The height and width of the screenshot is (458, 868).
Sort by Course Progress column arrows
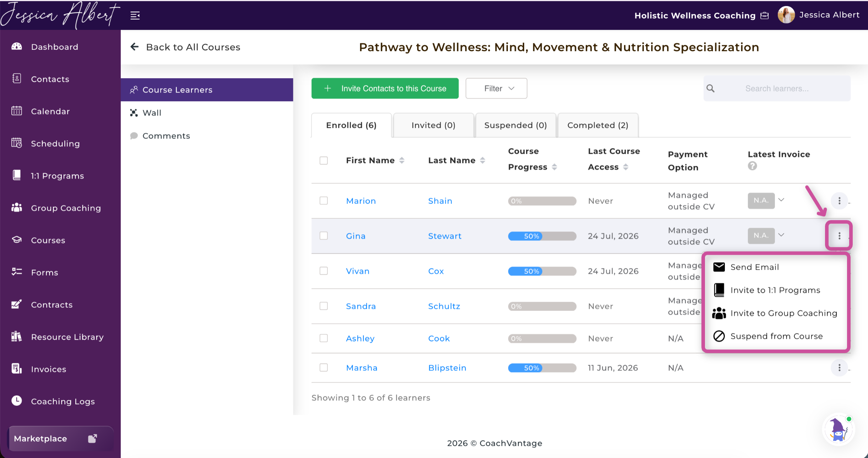coord(554,167)
